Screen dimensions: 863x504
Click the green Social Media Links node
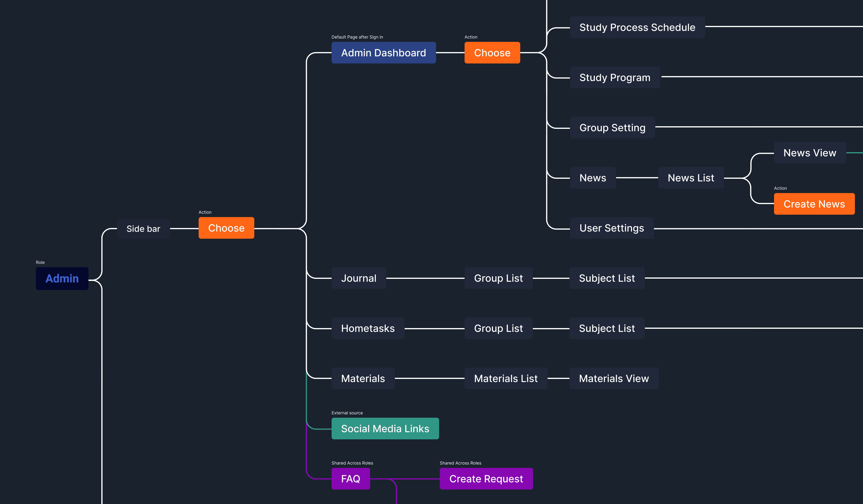click(385, 429)
